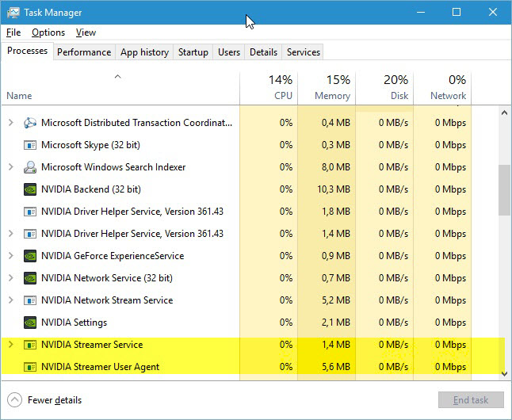Screen dimensions: 512x420
Task: Switch to the App history tab
Action: click(144, 52)
